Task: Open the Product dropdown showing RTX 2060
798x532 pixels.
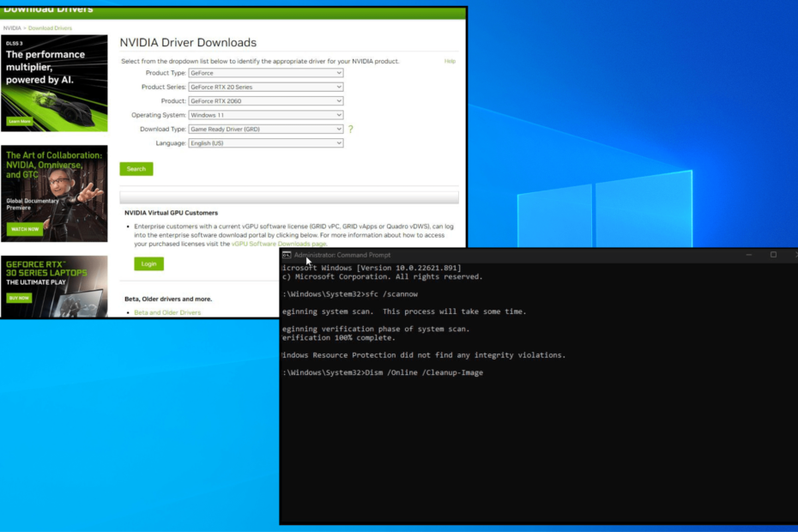Action: click(x=266, y=101)
